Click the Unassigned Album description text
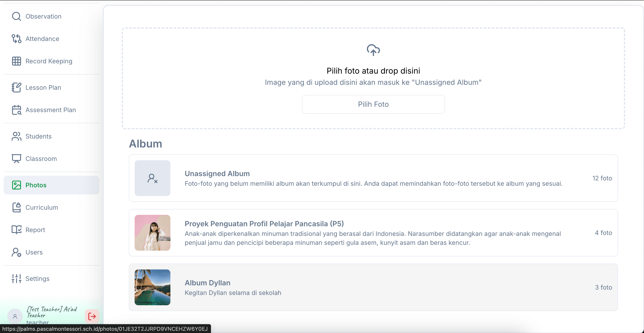This screenshot has width=644, height=333. 373,184
